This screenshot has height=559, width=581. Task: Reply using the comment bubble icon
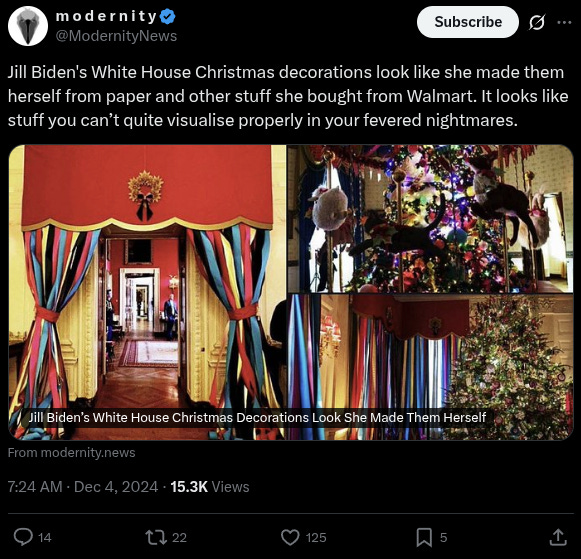(23, 537)
